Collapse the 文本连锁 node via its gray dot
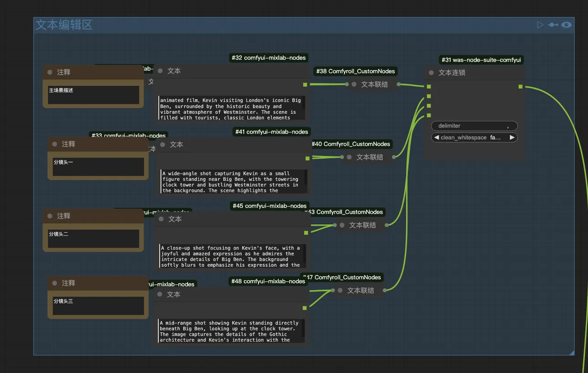The width and height of the screenshot is (588, 373). click(x=431, y=73)
